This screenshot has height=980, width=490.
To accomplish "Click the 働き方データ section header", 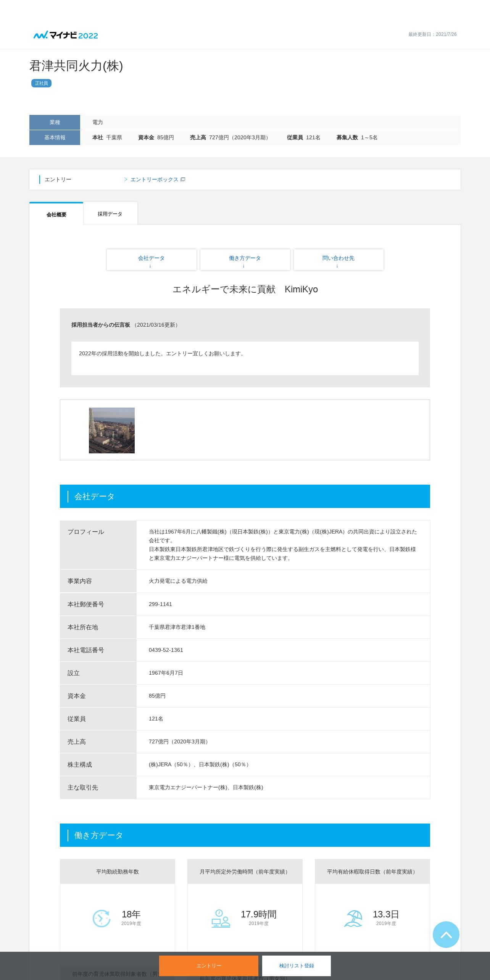I will click(245, 835).
